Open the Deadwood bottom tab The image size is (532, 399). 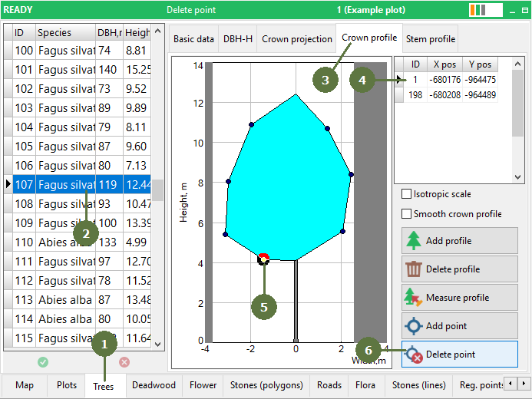pyautogui.click(x=154, y=385)
